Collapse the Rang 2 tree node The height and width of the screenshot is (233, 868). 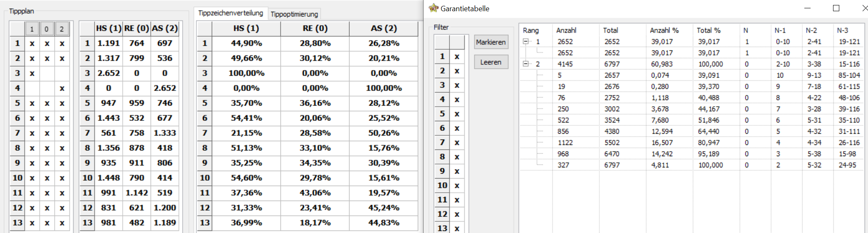526,64
